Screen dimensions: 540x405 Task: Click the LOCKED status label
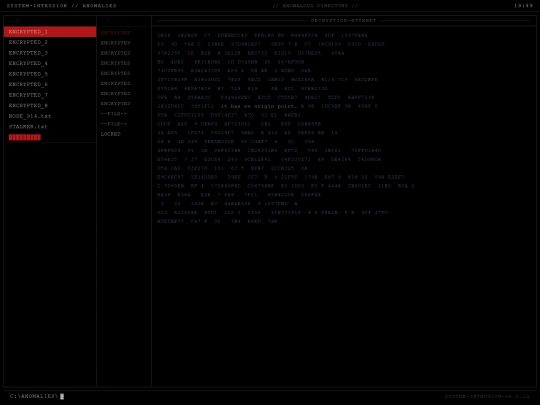(x=111, y=134)
